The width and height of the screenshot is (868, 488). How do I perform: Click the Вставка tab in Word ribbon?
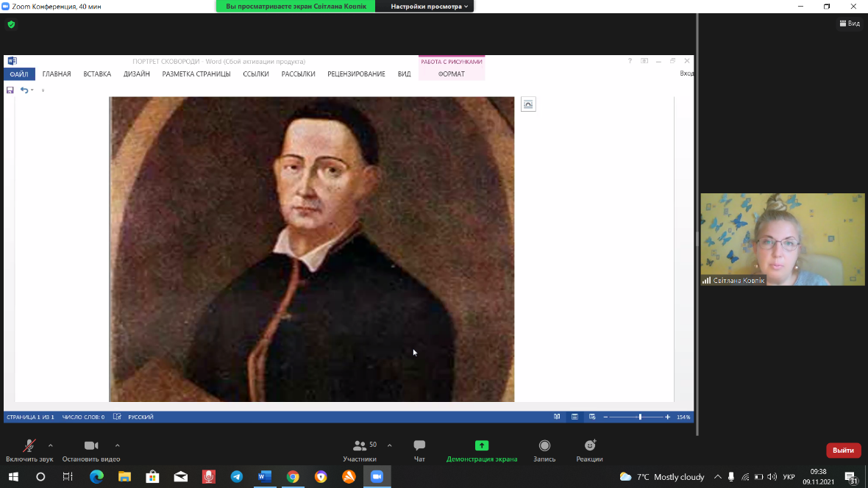click(x=97, y=74)
